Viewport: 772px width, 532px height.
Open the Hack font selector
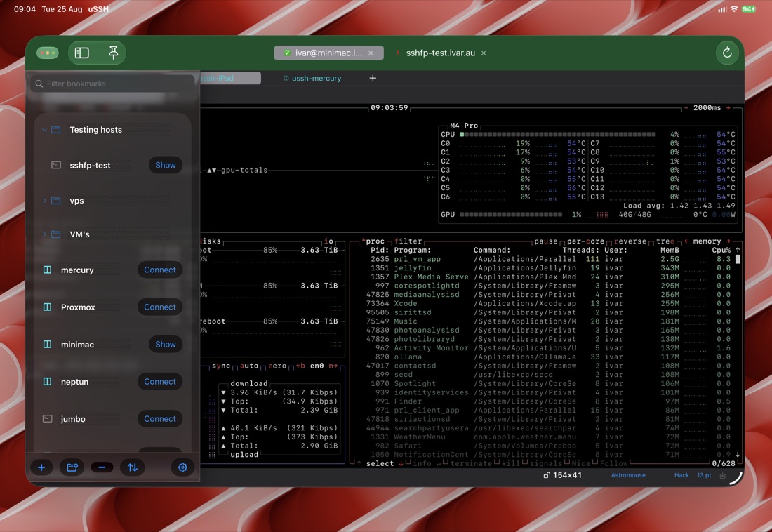pyautogui.click(x=681, y=475)
